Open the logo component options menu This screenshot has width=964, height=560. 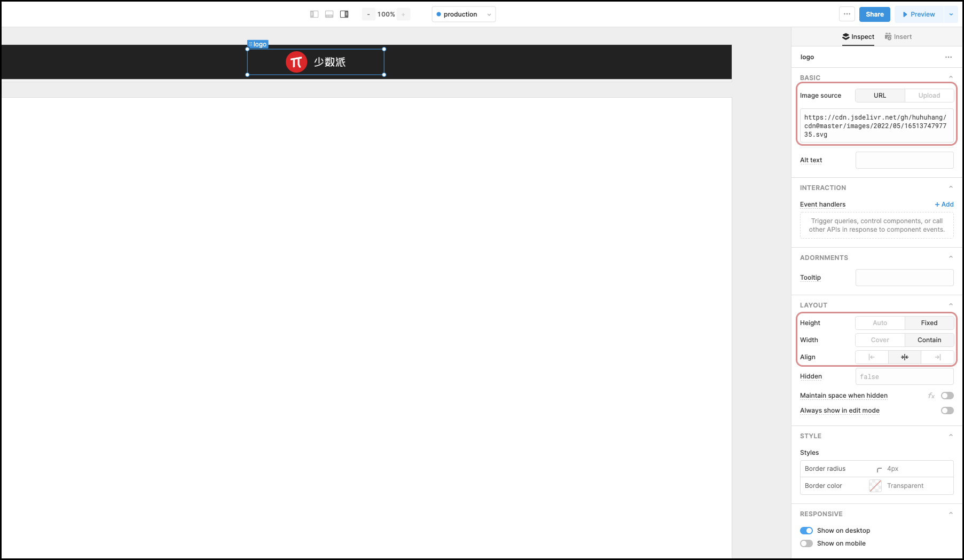coord(949,57)
